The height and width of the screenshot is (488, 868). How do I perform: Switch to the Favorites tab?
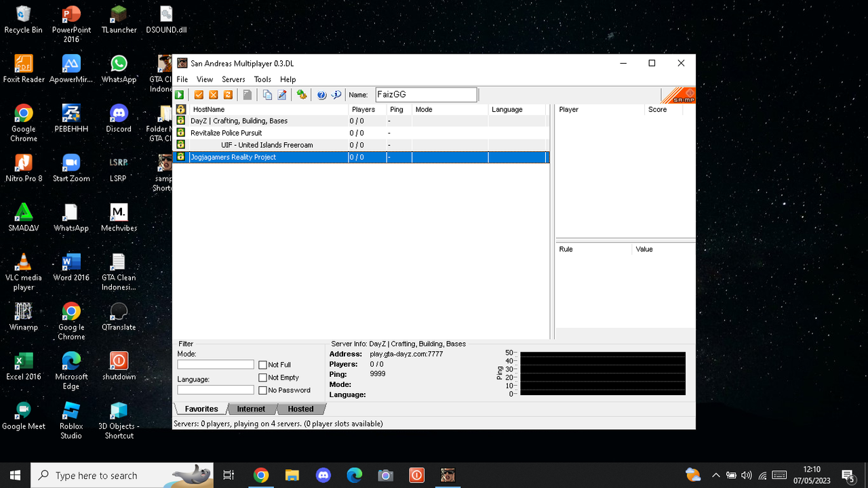tap(201, 409)
